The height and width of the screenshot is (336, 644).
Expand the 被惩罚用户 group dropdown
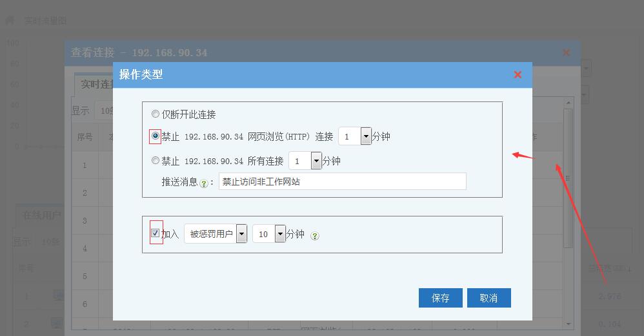coord(241,234)
